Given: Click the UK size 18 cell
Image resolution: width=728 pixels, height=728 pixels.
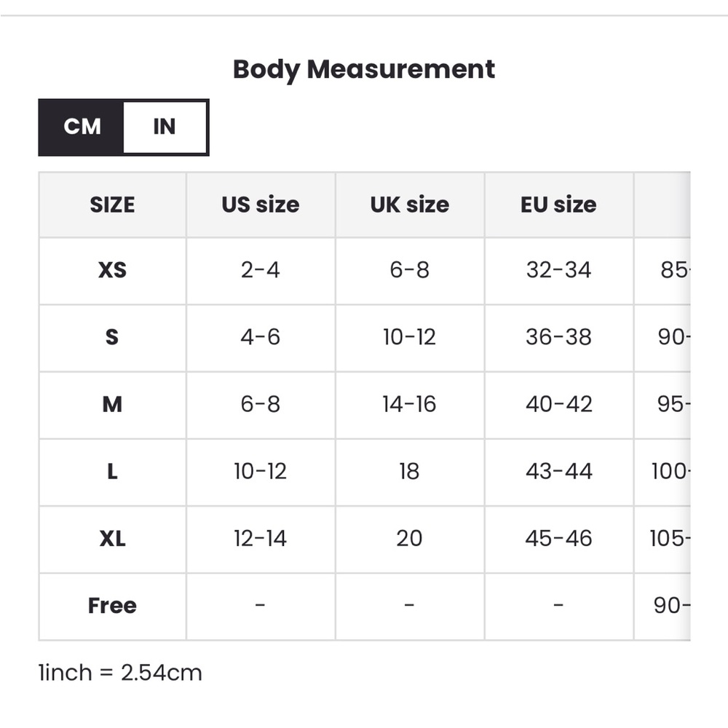Looking at the screenshot, I should [x=409, y=472].
